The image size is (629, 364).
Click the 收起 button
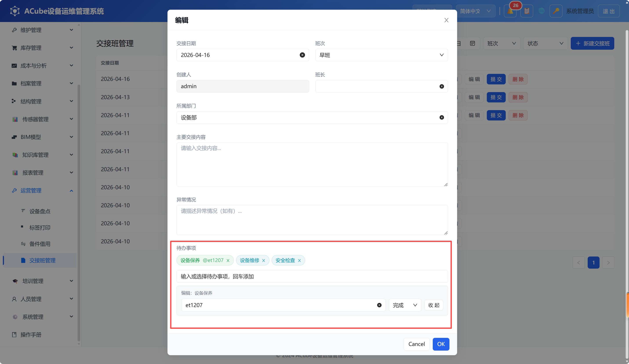pos(434,305)
